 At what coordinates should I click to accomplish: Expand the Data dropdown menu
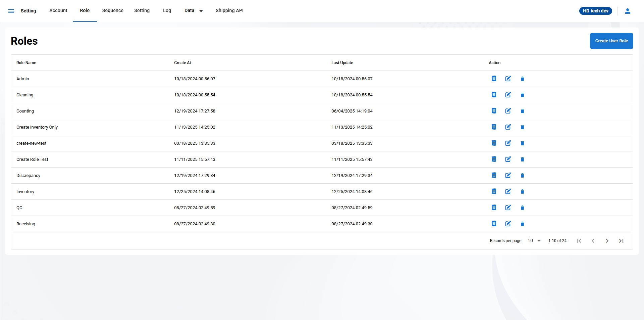click(x=194, y=11)
